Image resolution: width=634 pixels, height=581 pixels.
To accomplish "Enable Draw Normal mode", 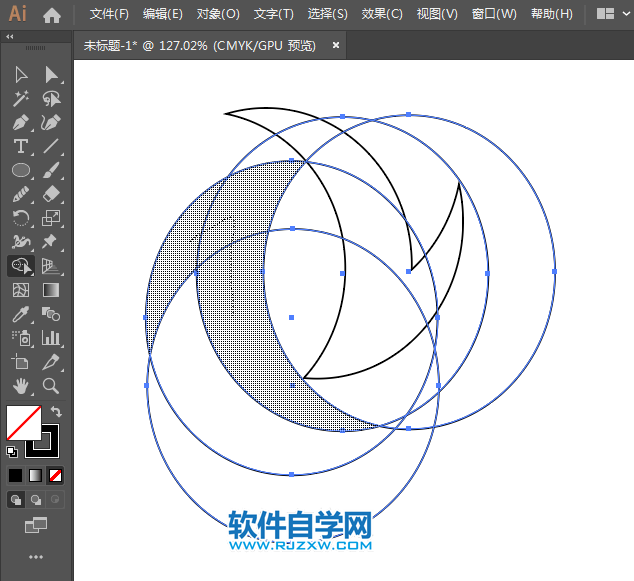I will tap(16, 500).
